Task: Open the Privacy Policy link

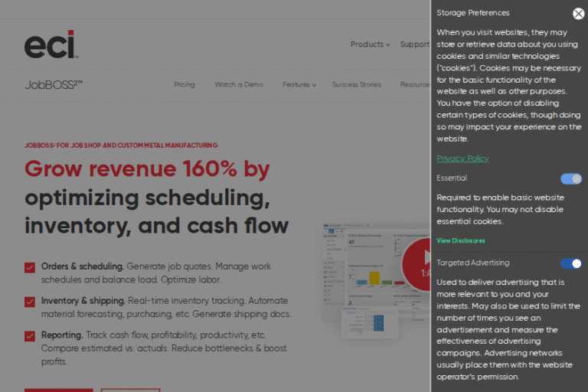Action: click(x=462, y=158)
